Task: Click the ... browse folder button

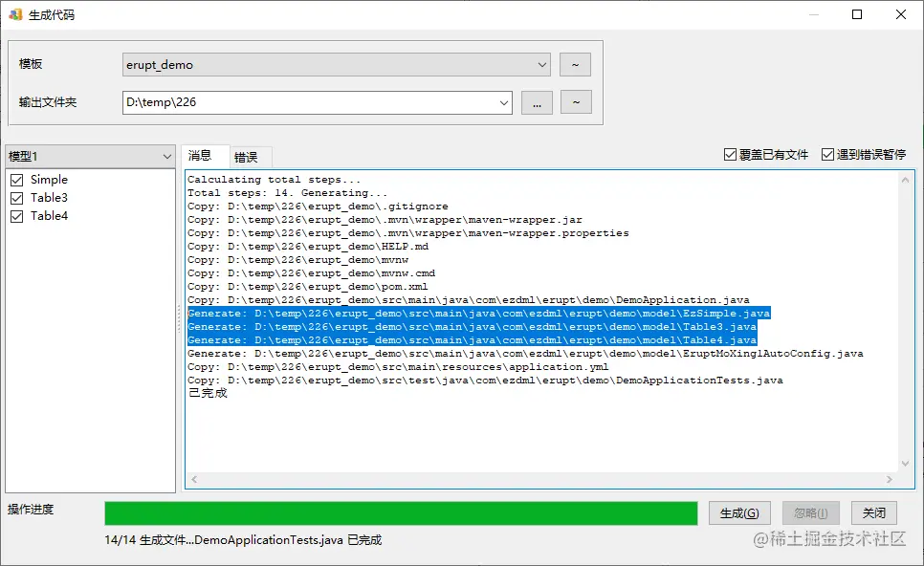Action: coord(537,102)
